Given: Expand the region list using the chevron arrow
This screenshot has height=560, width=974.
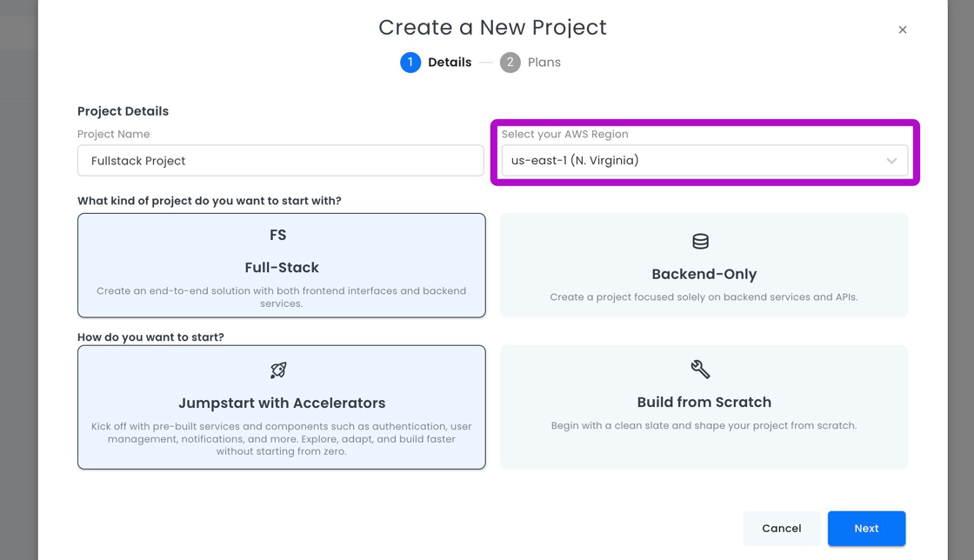Looking at the screenshot, I should click(x=891, y=161).
